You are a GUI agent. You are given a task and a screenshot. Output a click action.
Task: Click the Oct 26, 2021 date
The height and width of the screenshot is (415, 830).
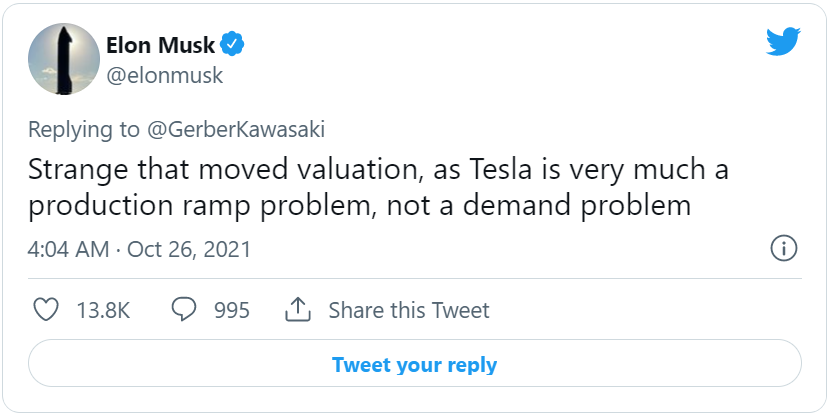coord(189,249)
